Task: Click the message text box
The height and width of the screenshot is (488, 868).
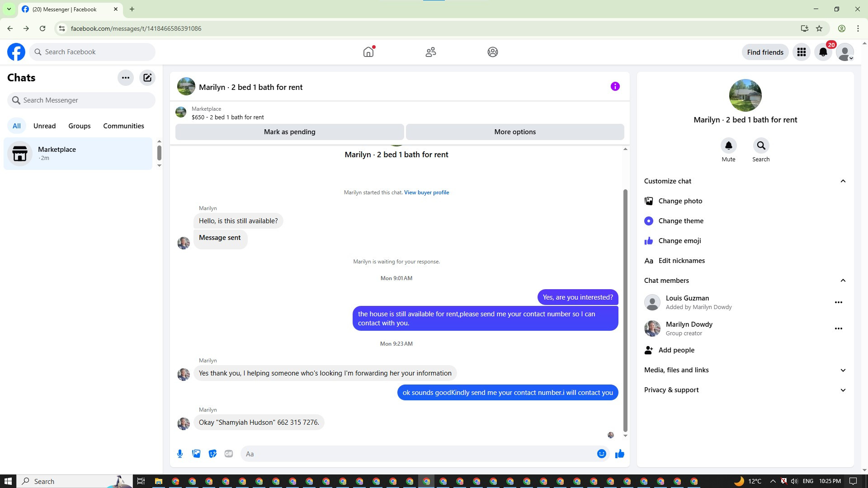Action: 418,454
